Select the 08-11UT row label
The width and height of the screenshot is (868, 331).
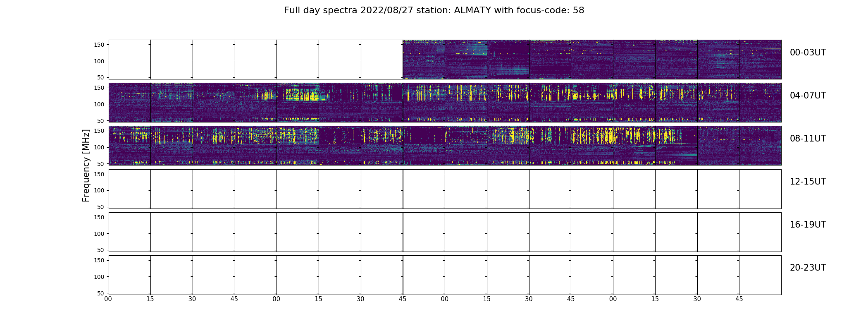(x=808, y=139)
